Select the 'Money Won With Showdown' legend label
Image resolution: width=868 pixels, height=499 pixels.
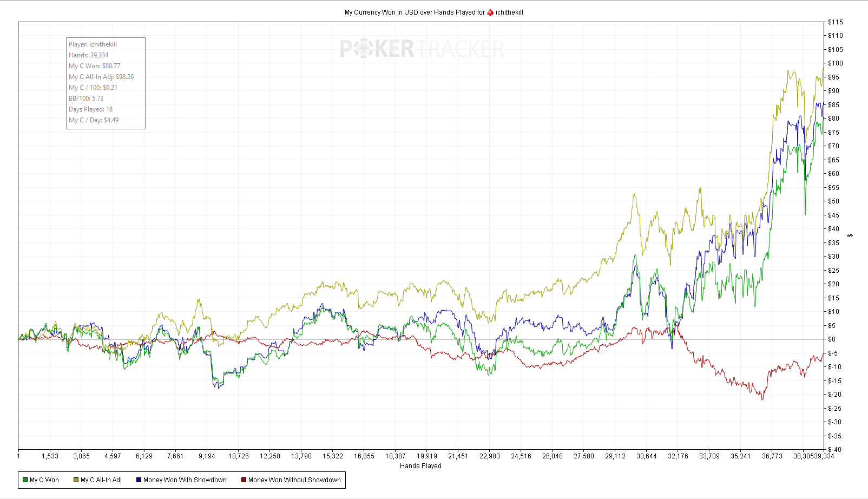pos(185,480)
